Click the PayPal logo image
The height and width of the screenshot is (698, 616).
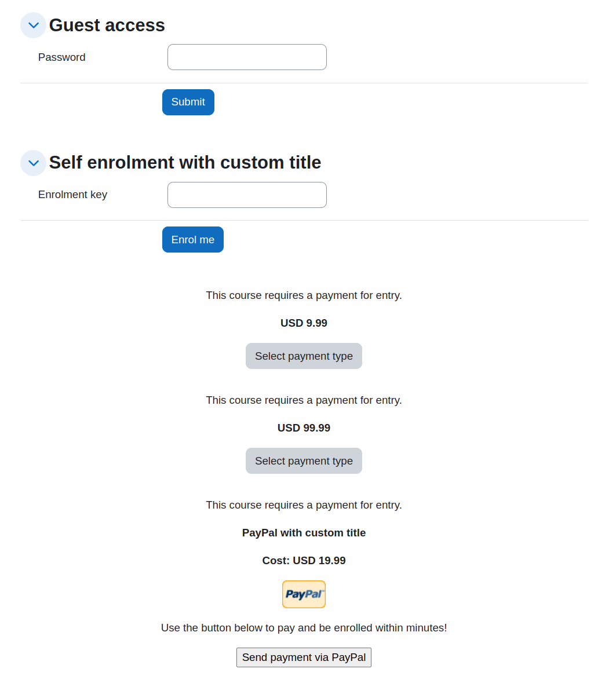coord(304,594)
